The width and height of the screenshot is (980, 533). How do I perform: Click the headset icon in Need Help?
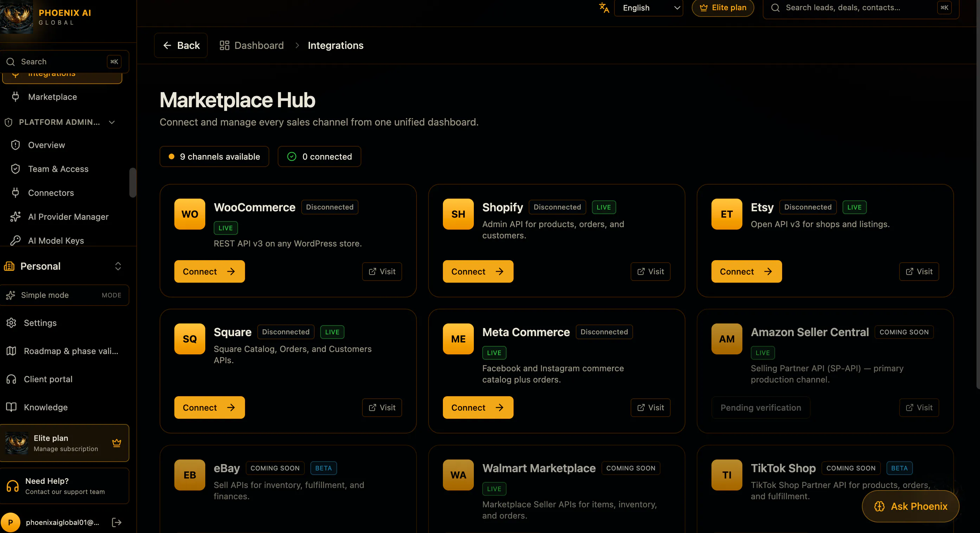coord(13,486)
